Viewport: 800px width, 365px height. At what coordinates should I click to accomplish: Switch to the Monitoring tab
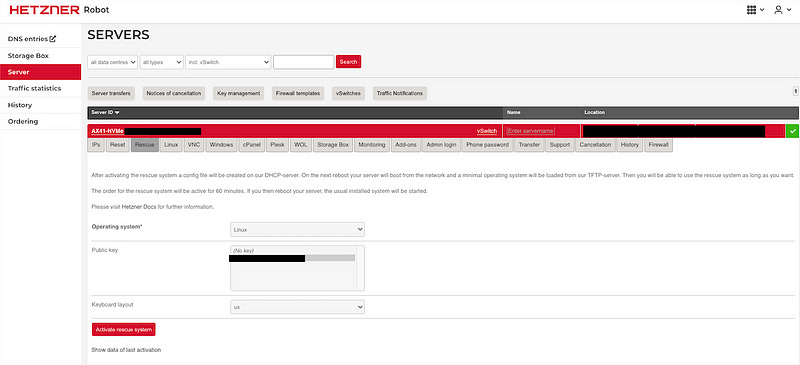(x=372, y=145)
